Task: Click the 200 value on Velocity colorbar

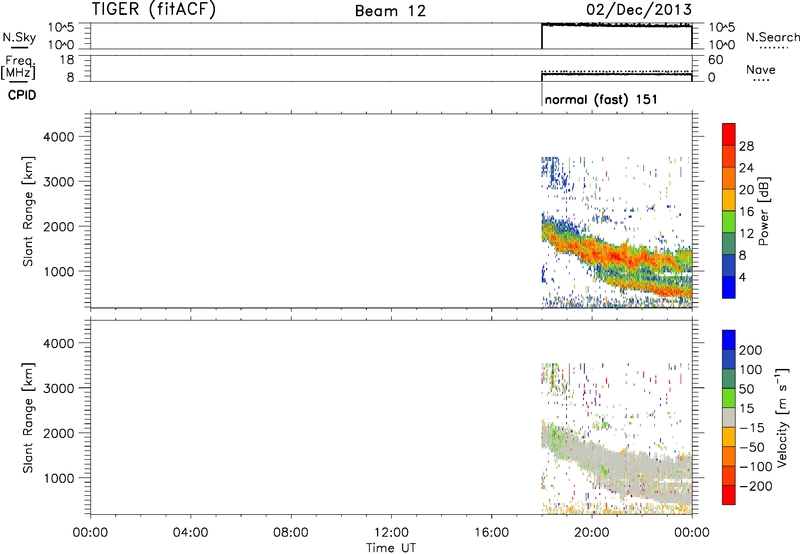Action: pyautogui.click(x=751, y=350)
